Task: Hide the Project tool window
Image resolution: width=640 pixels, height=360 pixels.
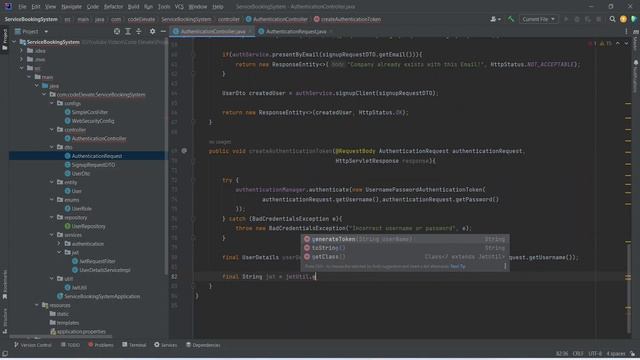Action: tap(163, 31)
